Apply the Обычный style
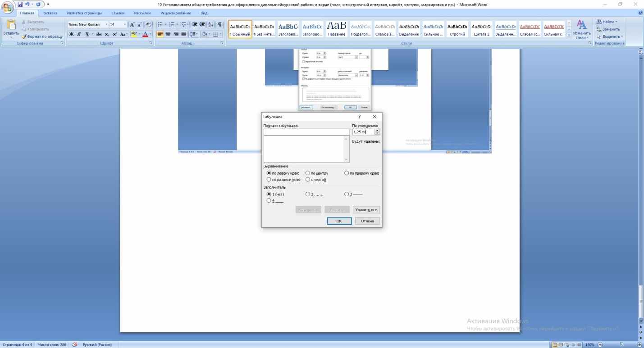644x348 pixels. point(240,29)
